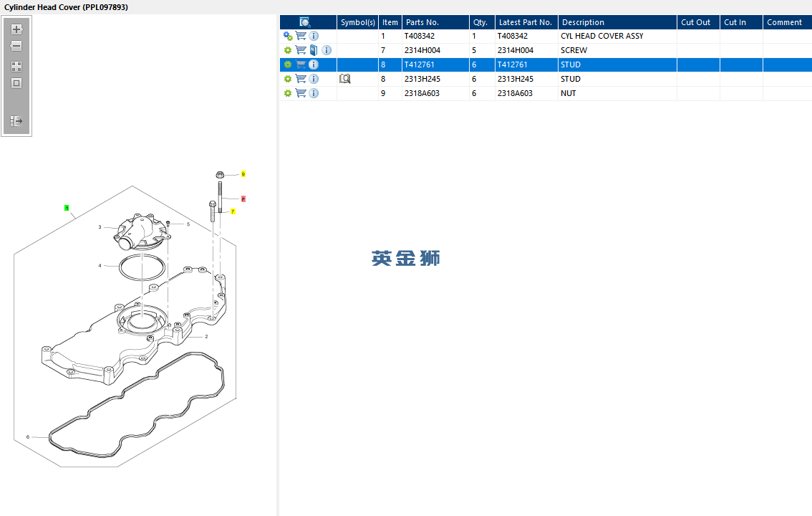Click the Cut In column header

741,22
